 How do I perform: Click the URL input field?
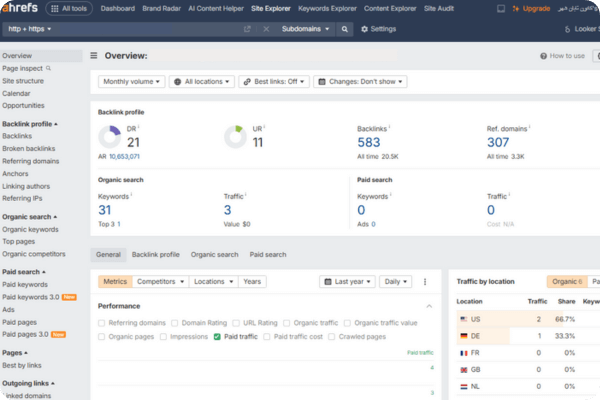coord(148,29)
